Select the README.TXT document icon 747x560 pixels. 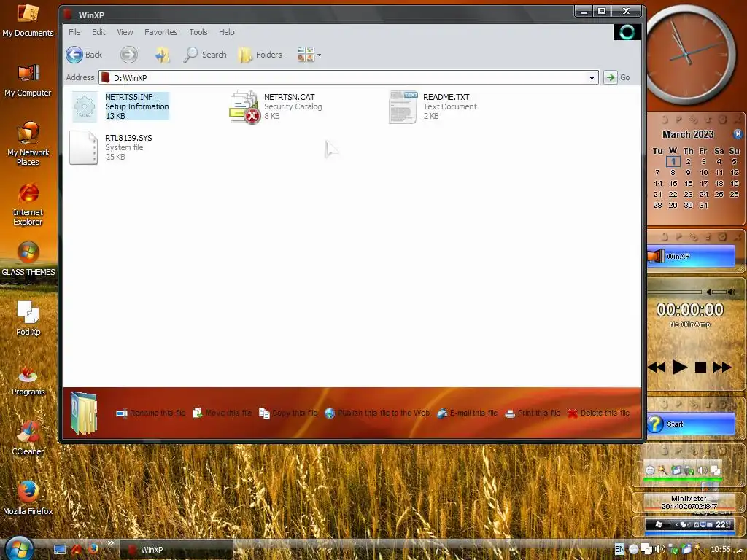point(403,106)
